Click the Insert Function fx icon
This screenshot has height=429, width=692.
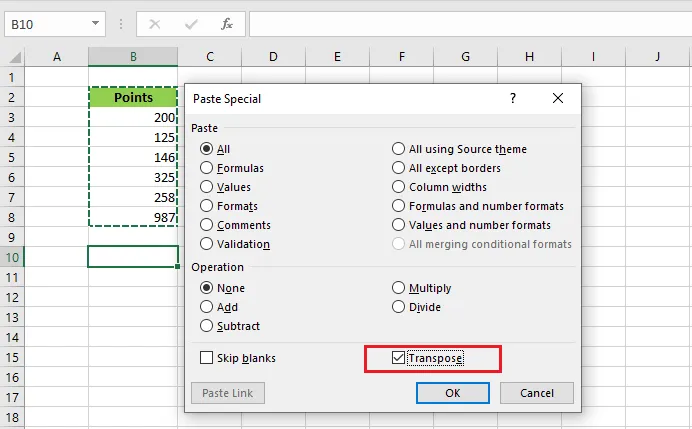226,24
